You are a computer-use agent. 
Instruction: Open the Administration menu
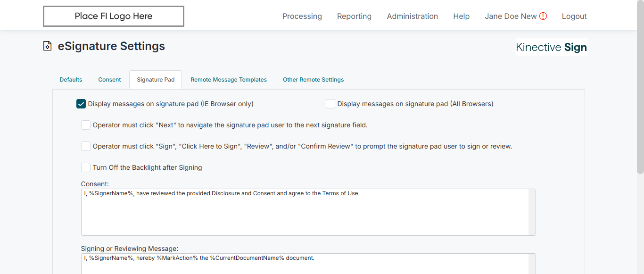(412, 16)
